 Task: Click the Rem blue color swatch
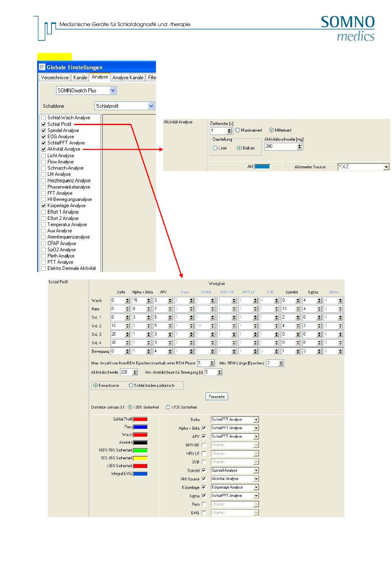click(140, 427)
